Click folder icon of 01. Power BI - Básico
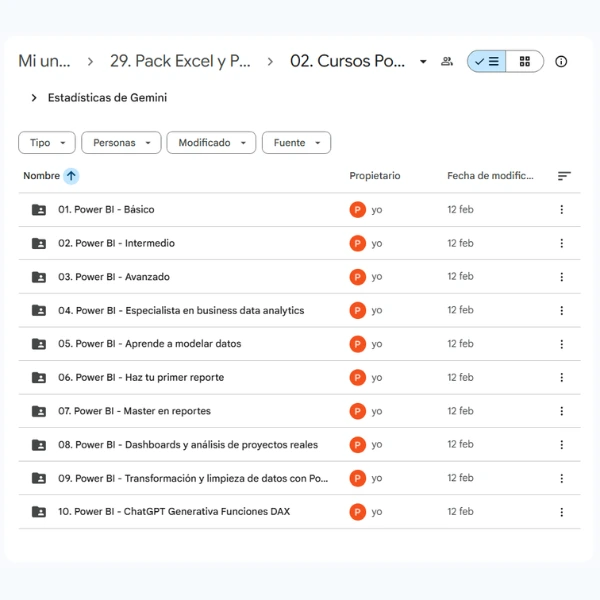The image size is (600, 600). pos(39,210)
